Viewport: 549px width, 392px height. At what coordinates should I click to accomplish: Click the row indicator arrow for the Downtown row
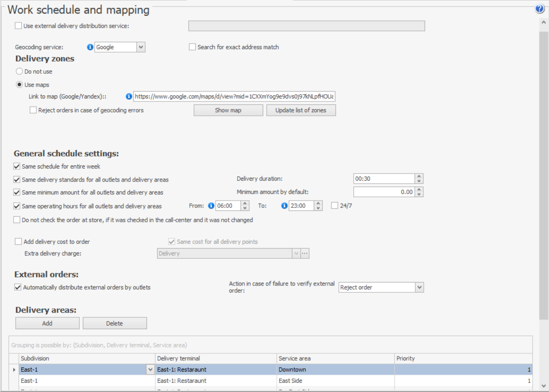tap(14, 370)
